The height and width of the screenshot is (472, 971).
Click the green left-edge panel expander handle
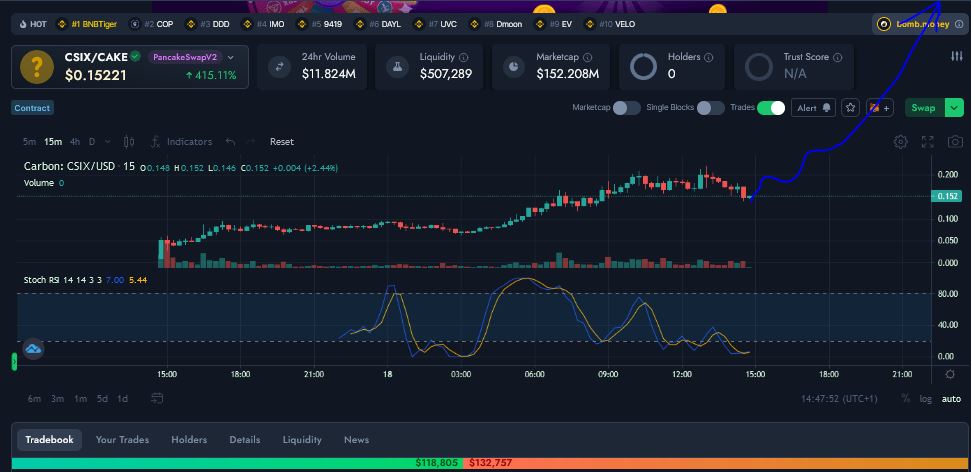(x=14, y=361)
